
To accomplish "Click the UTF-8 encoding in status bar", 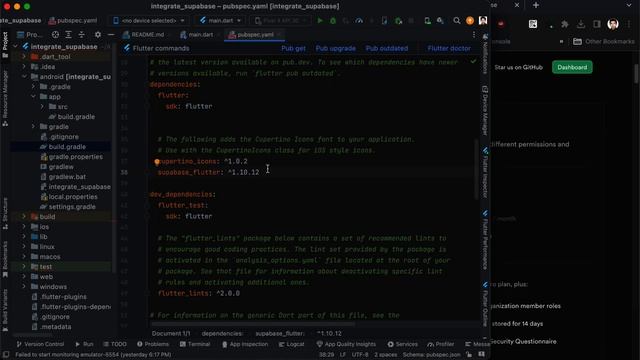I will [x=360, y=355].
